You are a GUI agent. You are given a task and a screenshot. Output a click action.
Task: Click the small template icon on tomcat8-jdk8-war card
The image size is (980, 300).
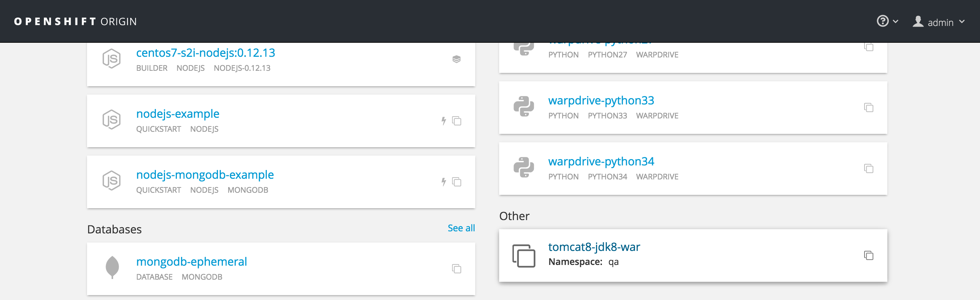(868, 255)
